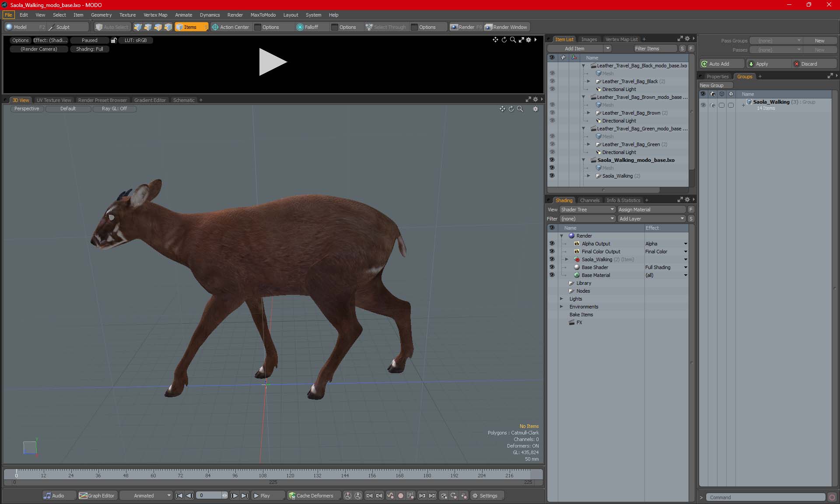Screen dimensions: 840x504
Task: Open the Animated keying mode dropdown
Action: click(x=146, y=496)
